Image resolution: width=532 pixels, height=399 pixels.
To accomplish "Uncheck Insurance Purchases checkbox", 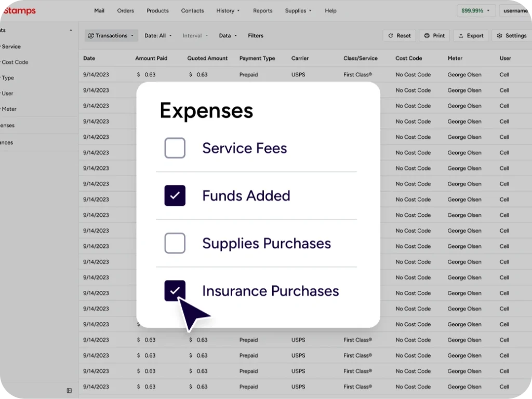I will pos(175,290).
